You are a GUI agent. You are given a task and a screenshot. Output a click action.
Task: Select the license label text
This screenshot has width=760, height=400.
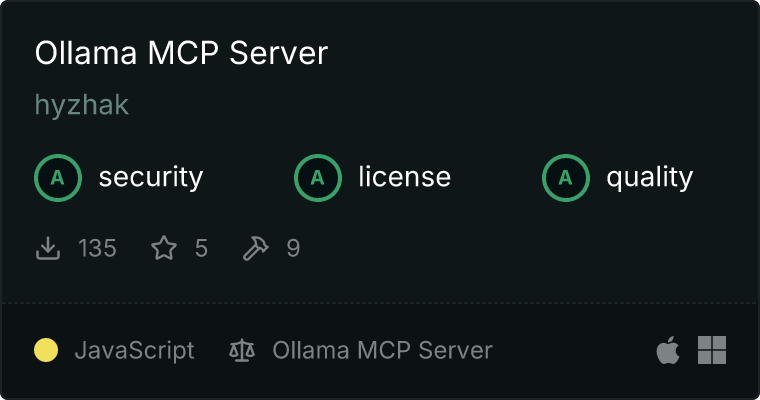click(x=405, y=177)
